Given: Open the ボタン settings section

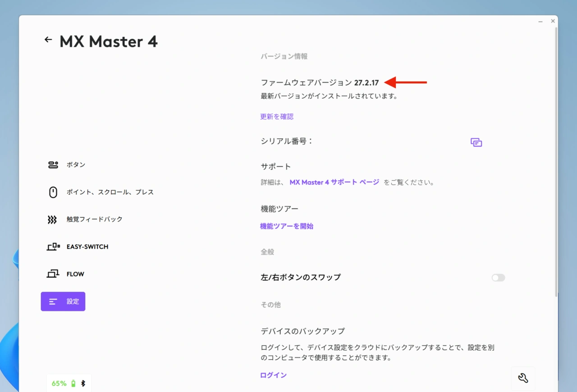Looking at the screenshot, I should point(67,165).
